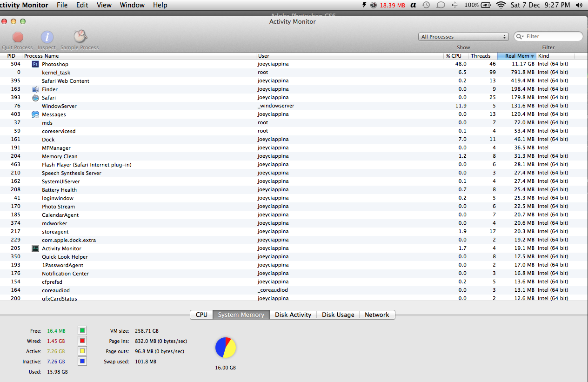Open the Edit menu
This screenshot has height=382, width=588.
click(x=82, y=5)
